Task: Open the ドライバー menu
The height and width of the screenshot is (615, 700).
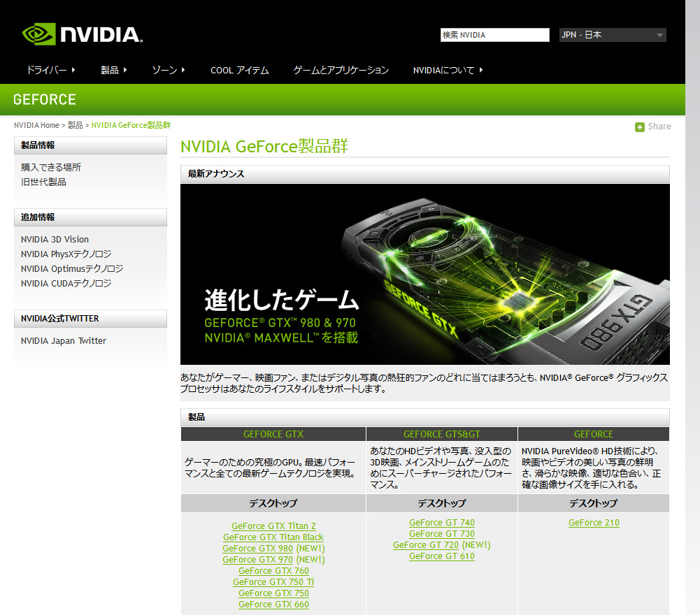Action: 50,70
